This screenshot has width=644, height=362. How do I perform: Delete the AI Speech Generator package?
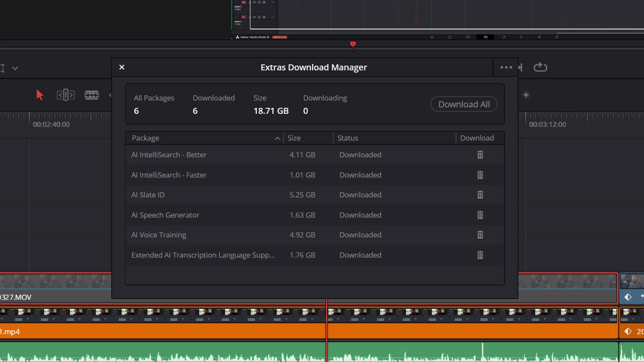click(x=480, y=215)
